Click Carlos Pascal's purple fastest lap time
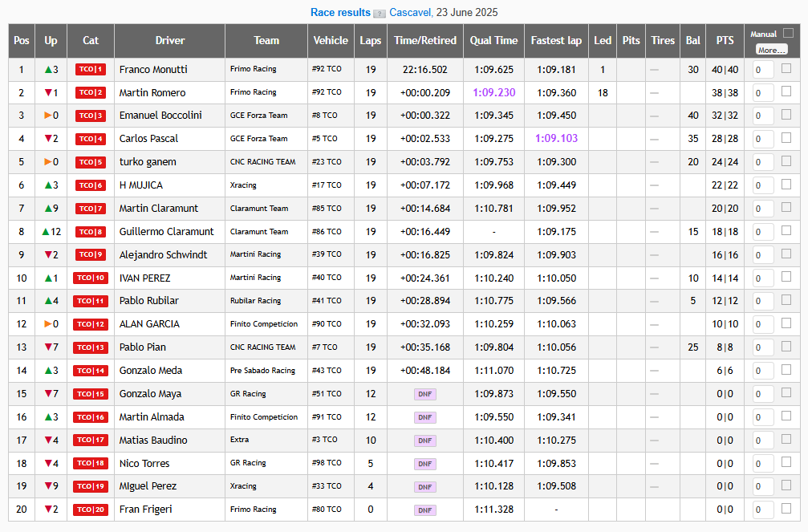Image resolution: width=808 pixels, height=532 pixels. (x=556, y=139)
